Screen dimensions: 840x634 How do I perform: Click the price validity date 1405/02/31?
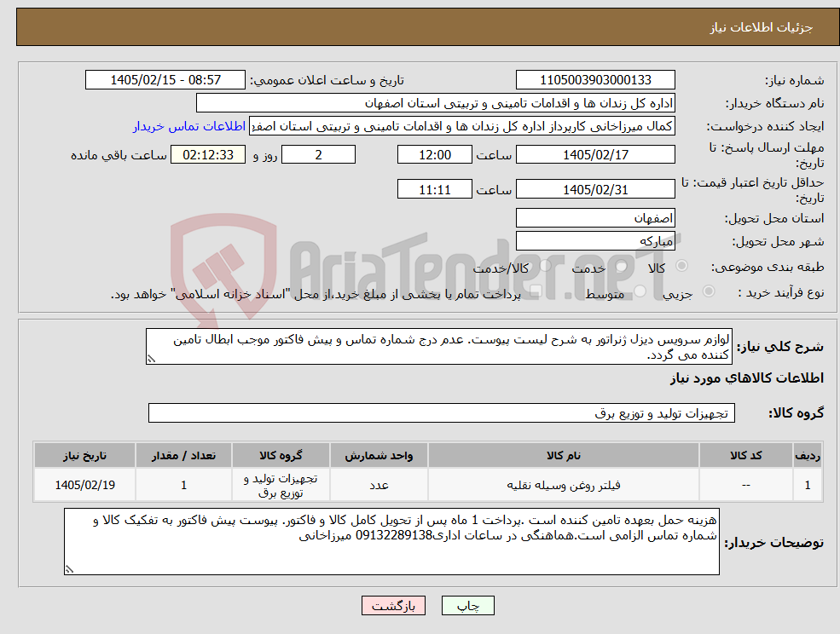pyautogui.click(x=595, y=189)
